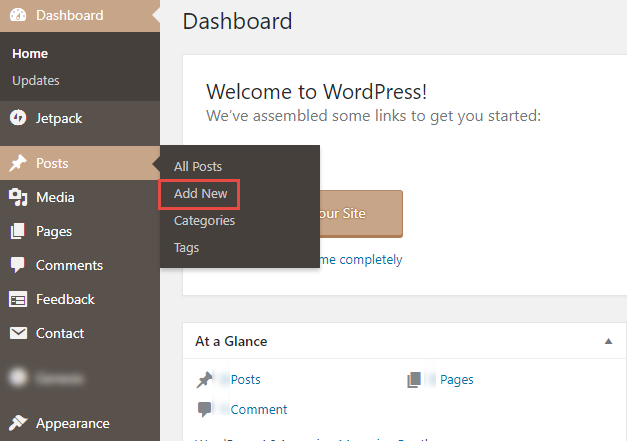This screenshot has width=627, height=441.
Task: Click the Appearance paintbrush icon
Action: tap(18, 423)
